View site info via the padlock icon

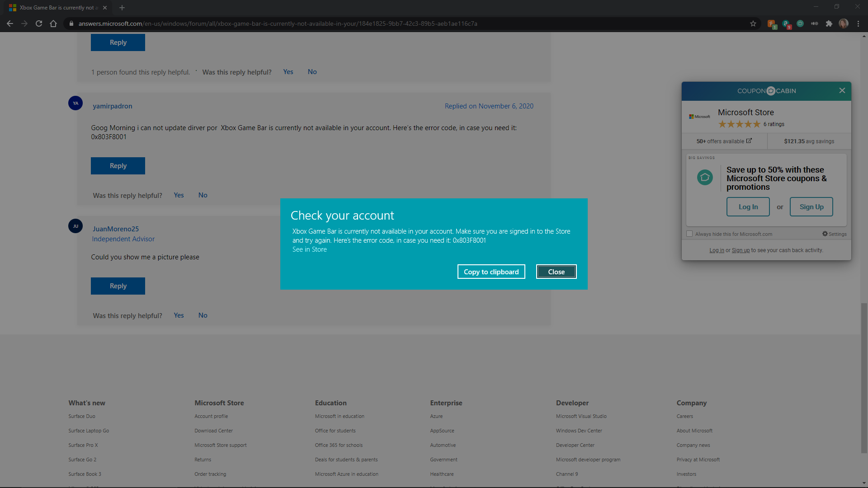click(71, 23)
